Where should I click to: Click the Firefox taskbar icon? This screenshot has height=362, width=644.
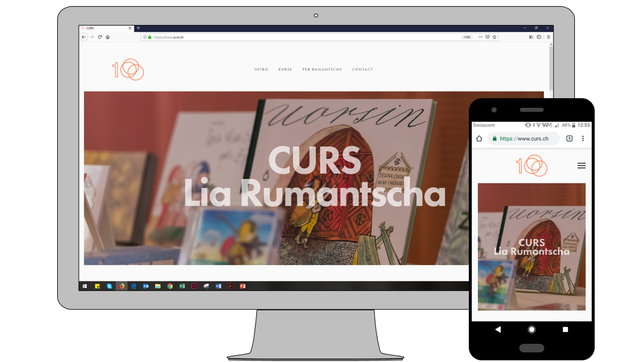122,286
